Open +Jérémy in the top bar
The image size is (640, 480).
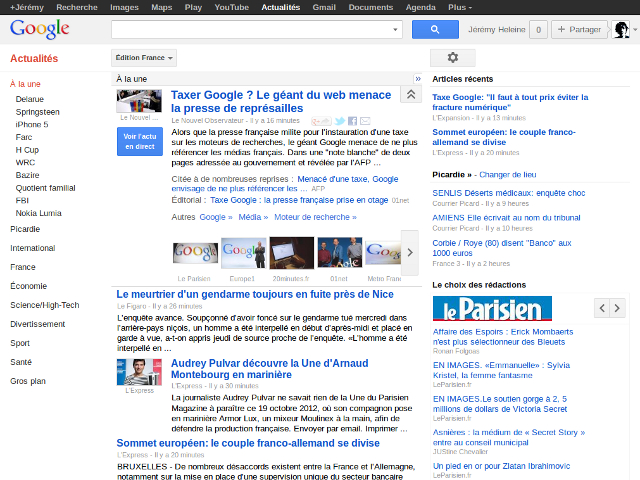point(27,7)
